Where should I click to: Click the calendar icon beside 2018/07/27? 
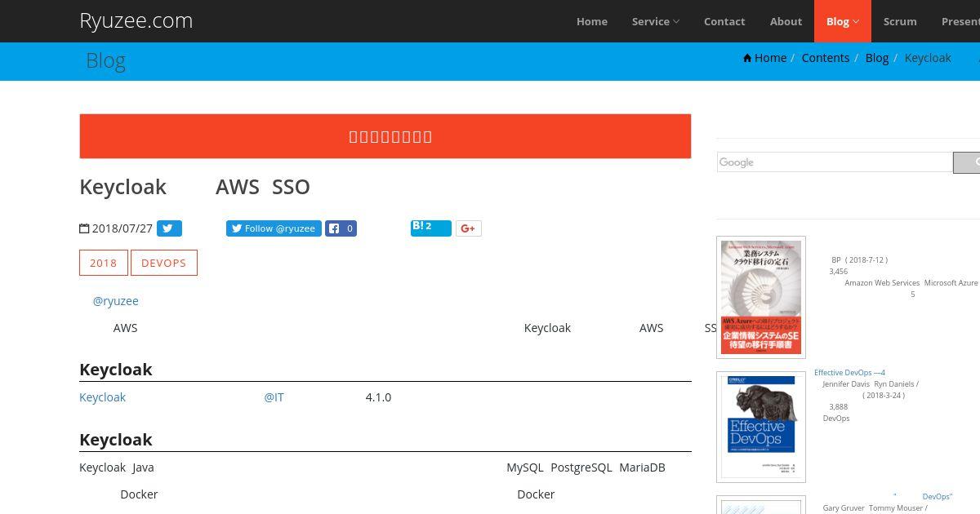[x=84, y=228]
